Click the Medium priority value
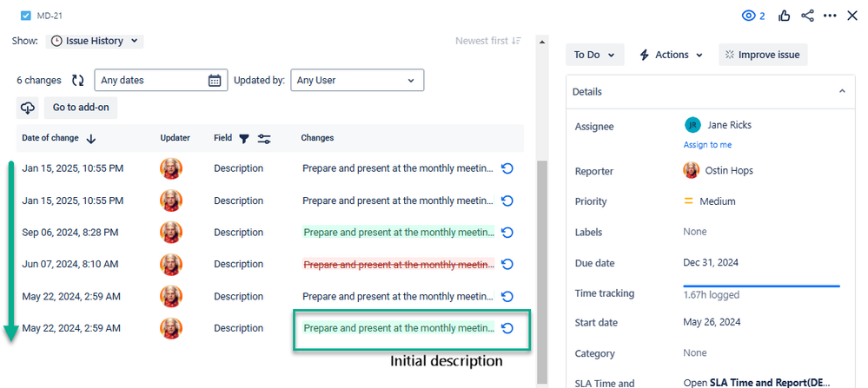Image resolution: width=868 pixels, height=388 pixels. [x=718, y=201]
